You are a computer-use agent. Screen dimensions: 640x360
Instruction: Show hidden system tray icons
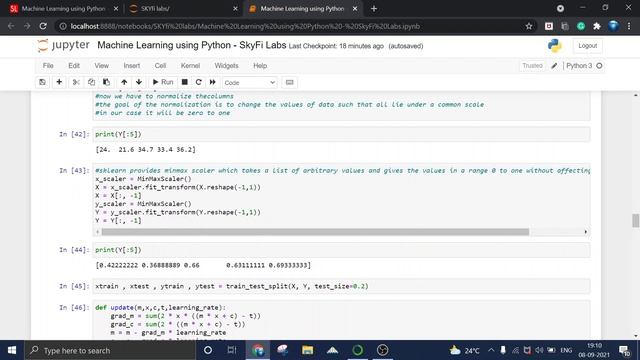tap(491, 350)
